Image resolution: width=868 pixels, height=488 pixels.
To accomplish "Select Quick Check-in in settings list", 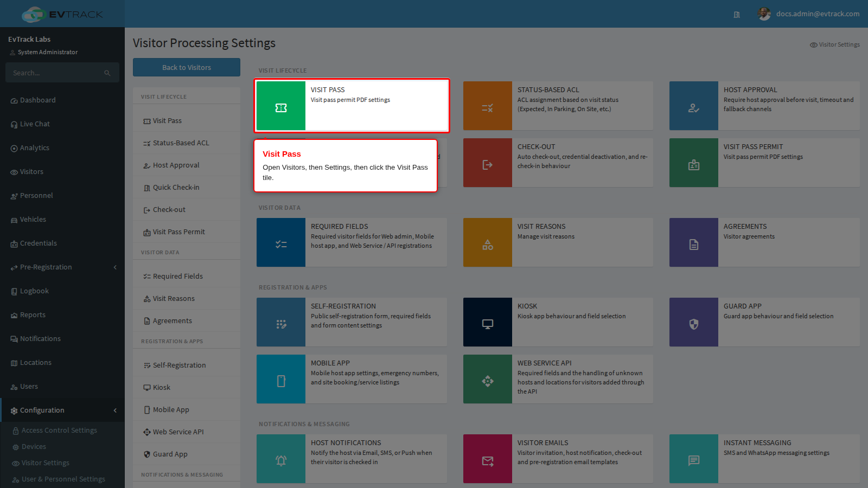I will (x=187, y=188).
